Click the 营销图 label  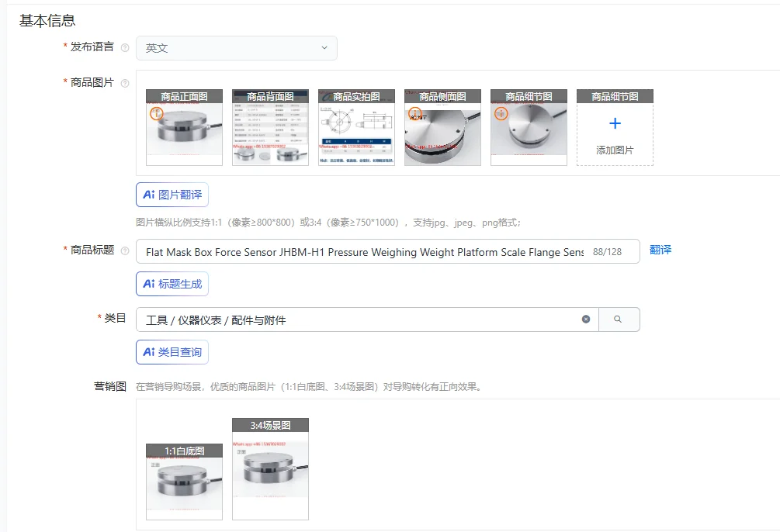point(110,386)
